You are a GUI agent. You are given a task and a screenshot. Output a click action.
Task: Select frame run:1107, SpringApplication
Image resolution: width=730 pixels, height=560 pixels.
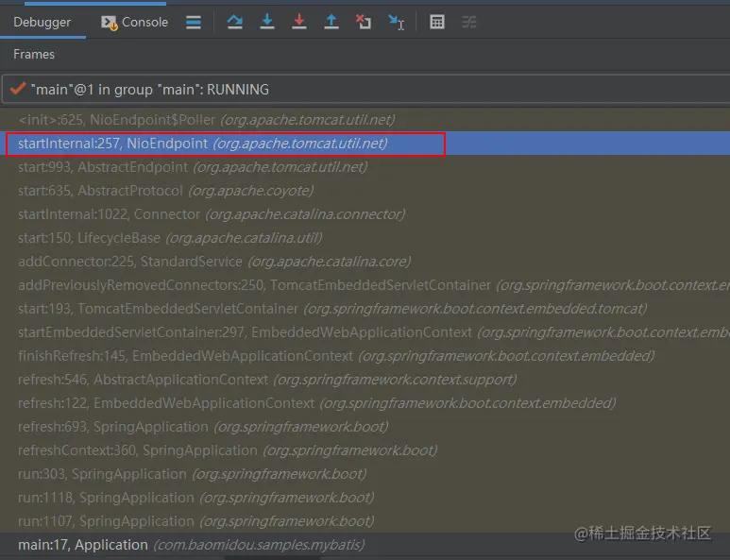pos(365,521)
